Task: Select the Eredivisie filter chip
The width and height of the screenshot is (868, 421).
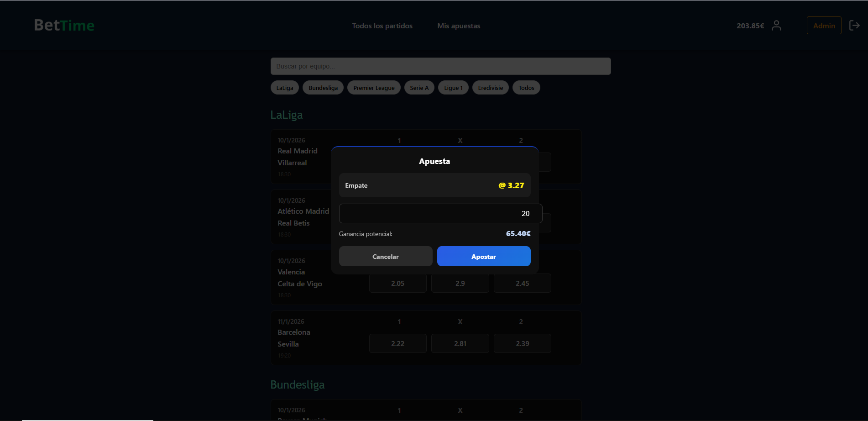Action: tap(490, 88)
